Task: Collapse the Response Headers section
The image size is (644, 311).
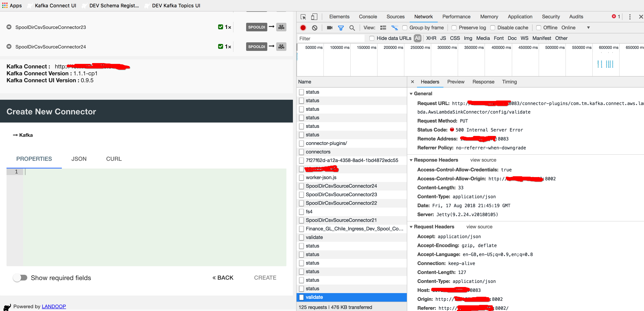Action: 412,160
